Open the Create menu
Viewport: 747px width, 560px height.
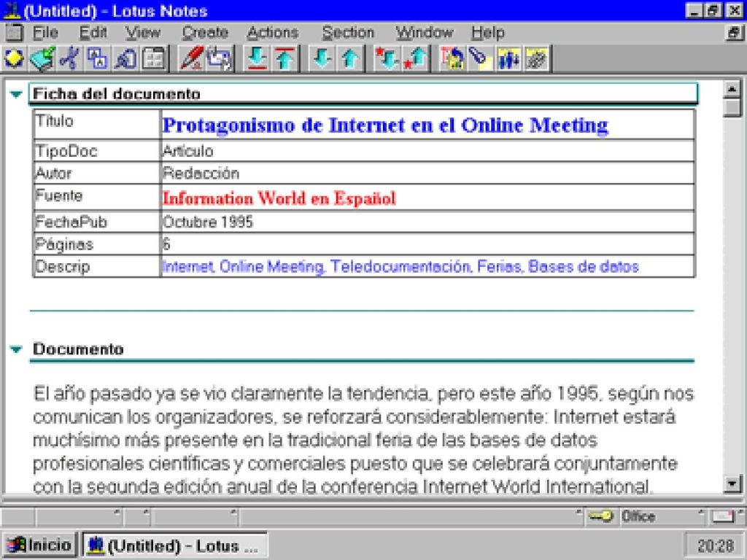point(204,32)
